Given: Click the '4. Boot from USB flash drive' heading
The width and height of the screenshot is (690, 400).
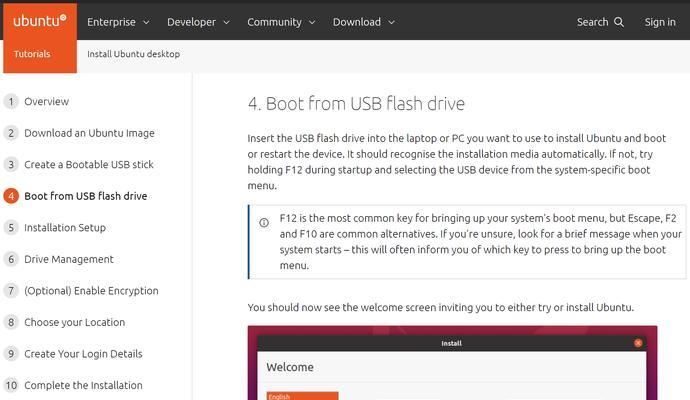Looking at the screenshot, I should pos(356,104).
